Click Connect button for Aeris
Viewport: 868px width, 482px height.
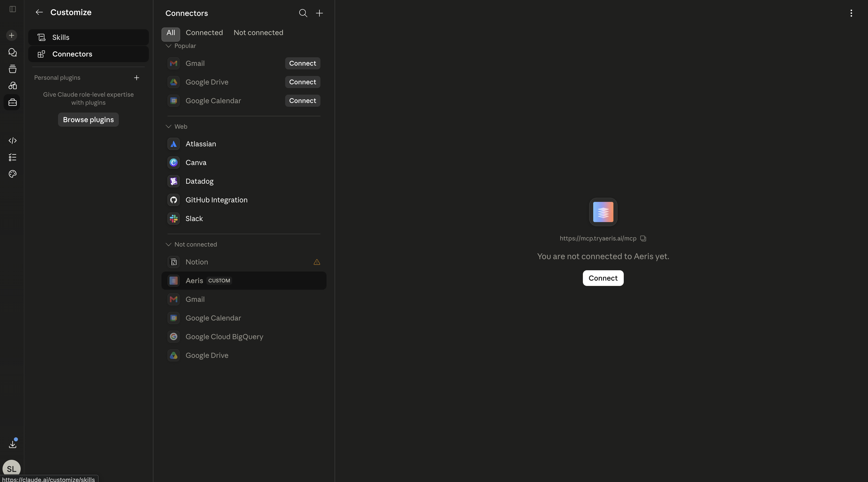coord(603,278)
